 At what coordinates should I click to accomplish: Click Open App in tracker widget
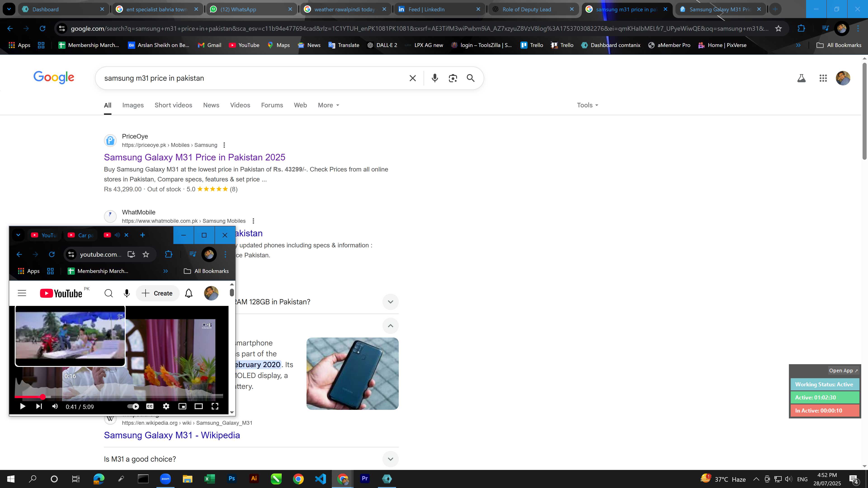(843, 371)
